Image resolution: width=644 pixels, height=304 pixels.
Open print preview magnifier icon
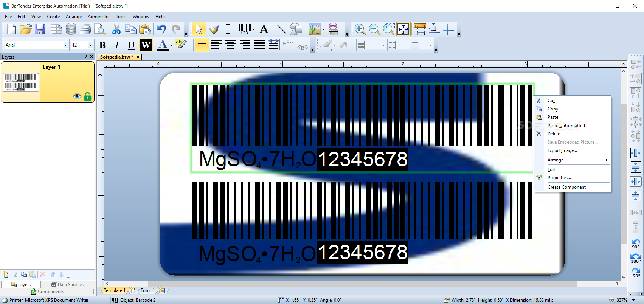(100, 29)
